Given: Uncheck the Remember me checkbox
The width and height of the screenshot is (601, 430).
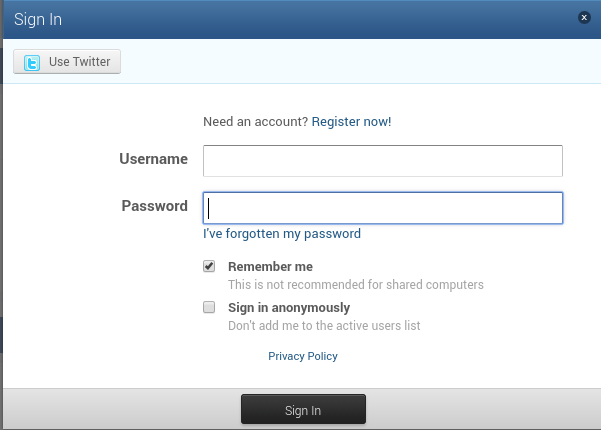Looking at the screenshot, I should 209,266.
